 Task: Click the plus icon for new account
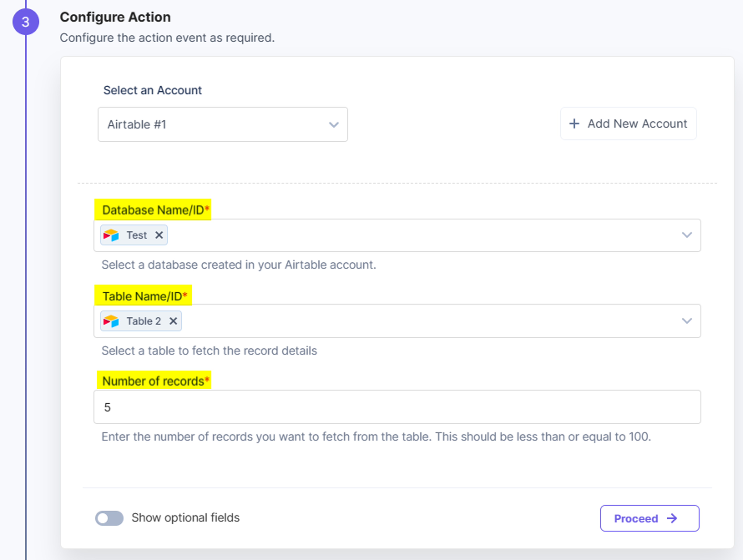(574, 124)
